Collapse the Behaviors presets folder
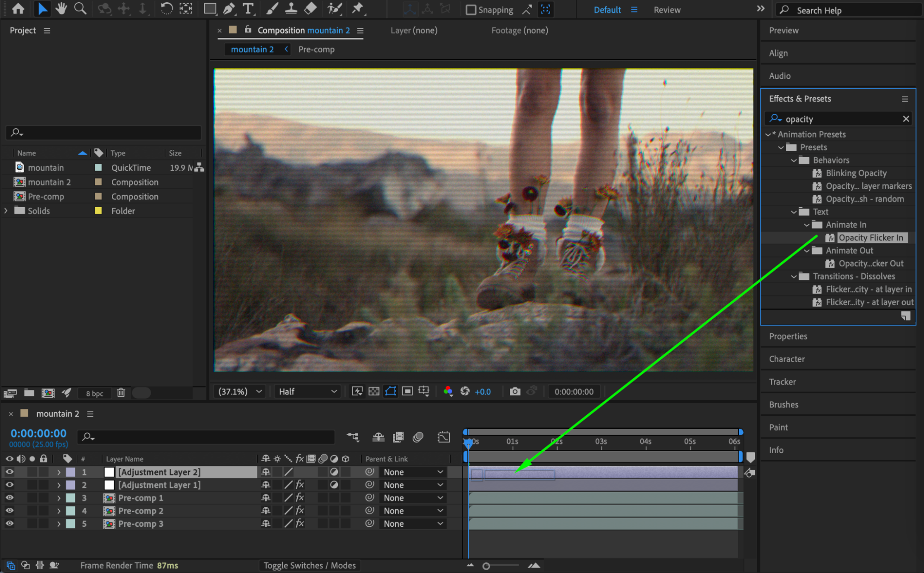Image resolution: width=924 pixels, height=573 pixels. 794,160
